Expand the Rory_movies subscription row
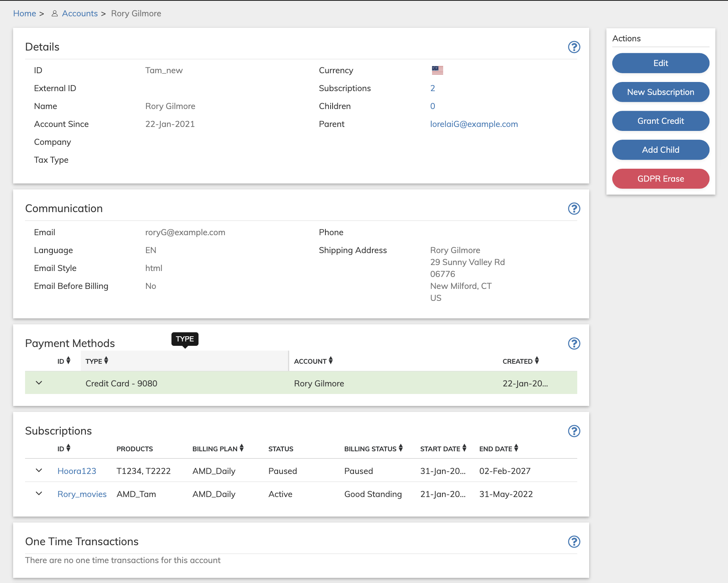Screen dimensions: 728x583 [39, 493]
